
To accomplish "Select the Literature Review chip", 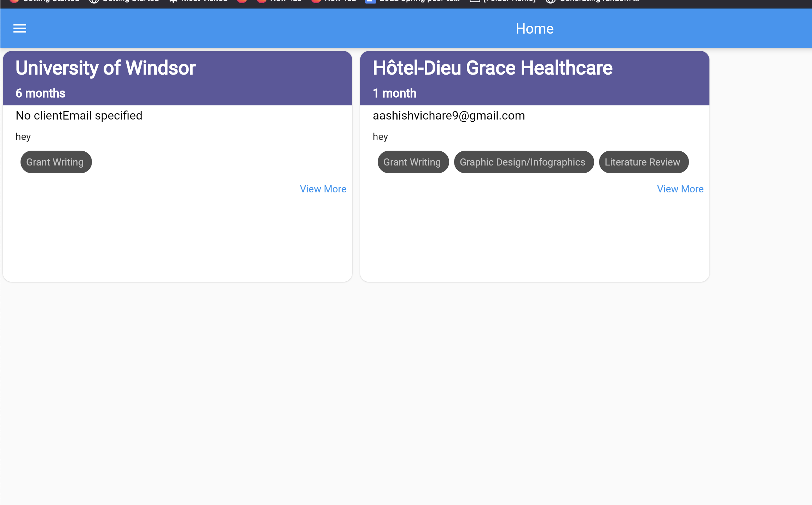I will [x=643, y=162].
